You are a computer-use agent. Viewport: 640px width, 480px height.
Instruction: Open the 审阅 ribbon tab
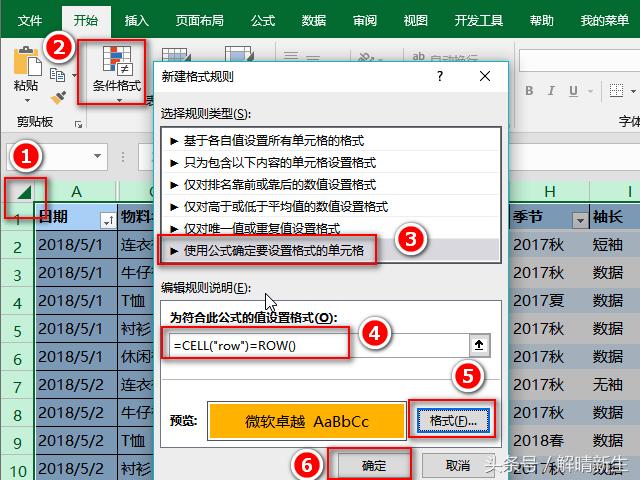click(x=365, y=20)
